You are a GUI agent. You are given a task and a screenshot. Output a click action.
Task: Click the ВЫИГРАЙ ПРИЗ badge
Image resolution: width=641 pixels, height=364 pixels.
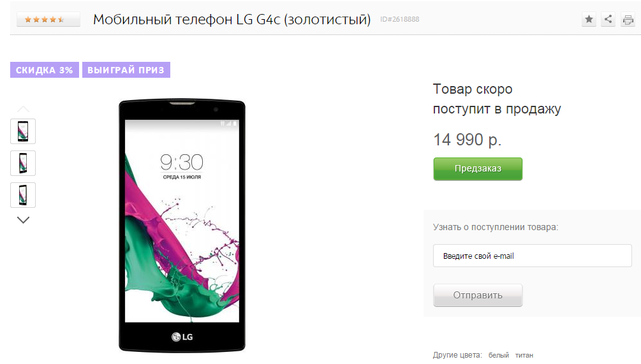[126, 70]
